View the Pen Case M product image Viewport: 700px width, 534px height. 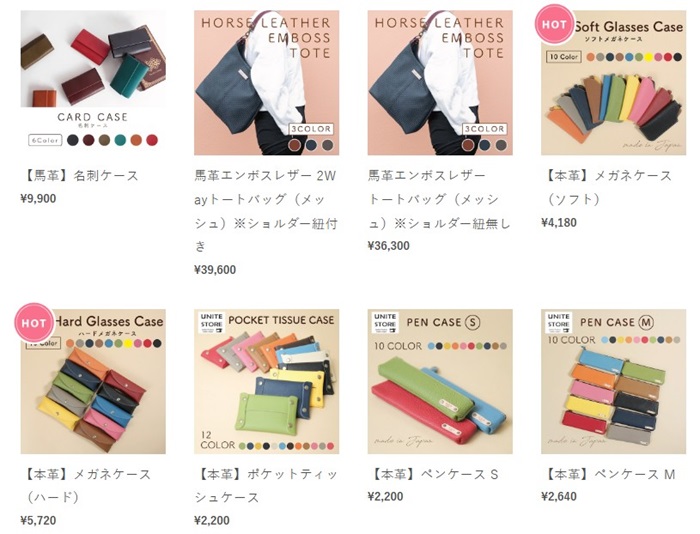click(613, 381)
